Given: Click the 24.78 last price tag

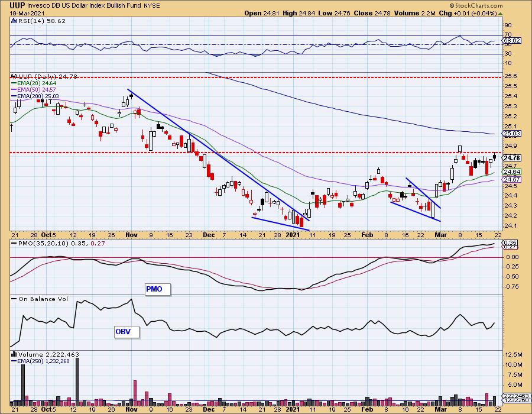Looking at the screenshot, I should coord(512,158).
